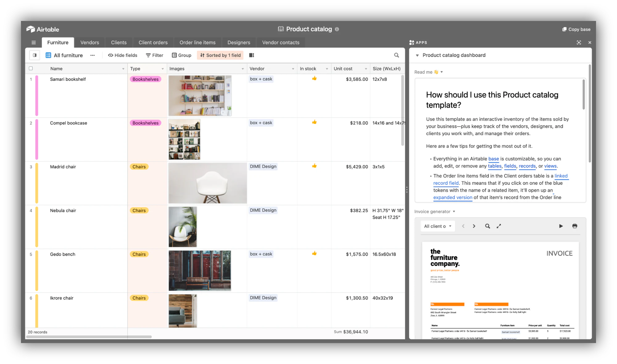This screenshot has width=617, height=364.
Task: Open the Name column dropdown arrow
Action: pyautogui.click(x=123, y=69)
